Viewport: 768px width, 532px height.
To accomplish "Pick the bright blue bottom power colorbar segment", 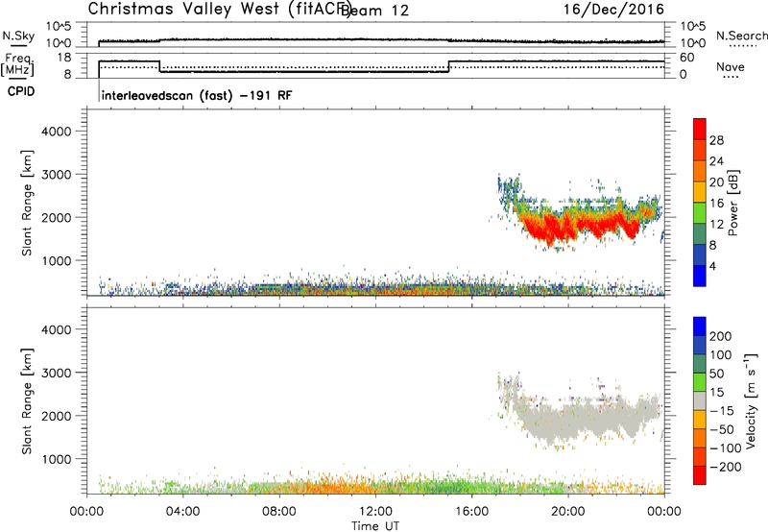I will coord(700,276).
